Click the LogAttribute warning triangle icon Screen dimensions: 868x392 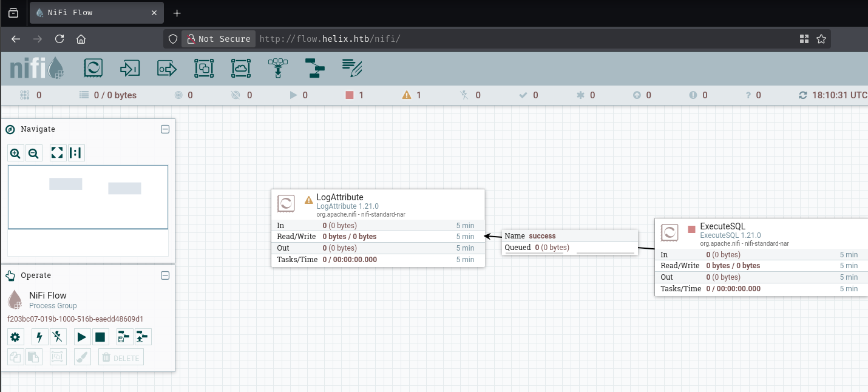[309, 199]
